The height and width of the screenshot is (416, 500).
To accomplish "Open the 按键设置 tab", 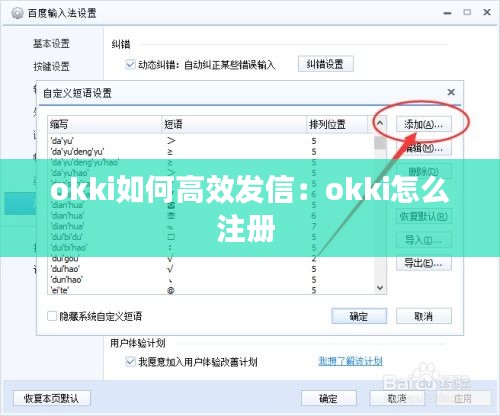I will point(51,66).
